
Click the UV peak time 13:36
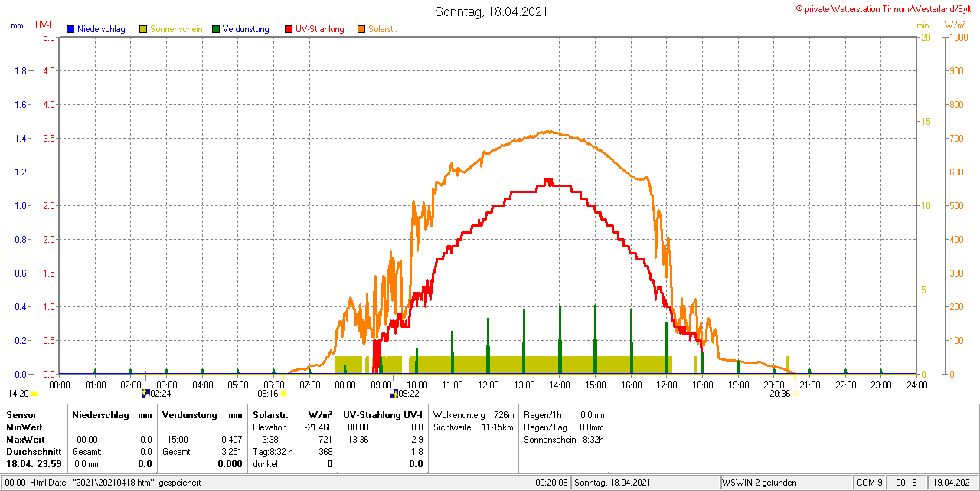coord(358,440)
